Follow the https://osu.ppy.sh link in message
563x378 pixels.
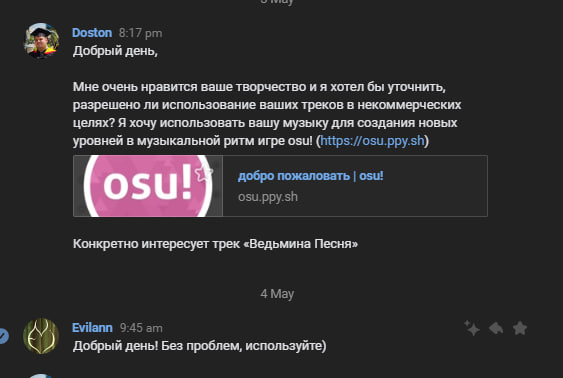pyautogui.click(x=372, y=141)
